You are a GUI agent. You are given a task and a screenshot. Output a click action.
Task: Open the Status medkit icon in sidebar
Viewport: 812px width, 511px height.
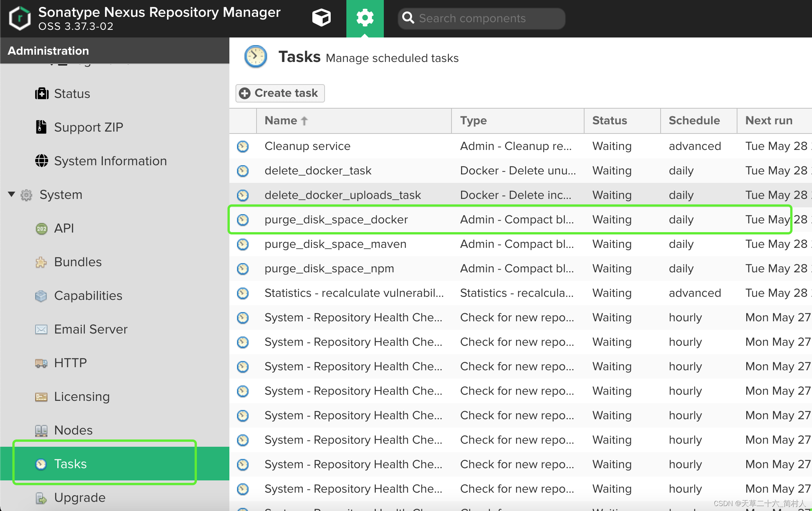42,93
